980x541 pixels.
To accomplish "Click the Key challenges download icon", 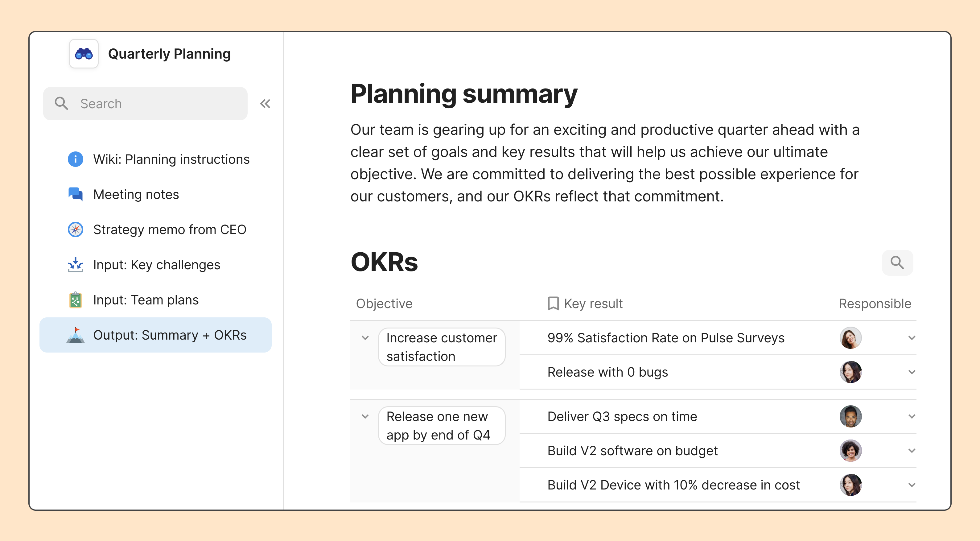I will (75, 264).
